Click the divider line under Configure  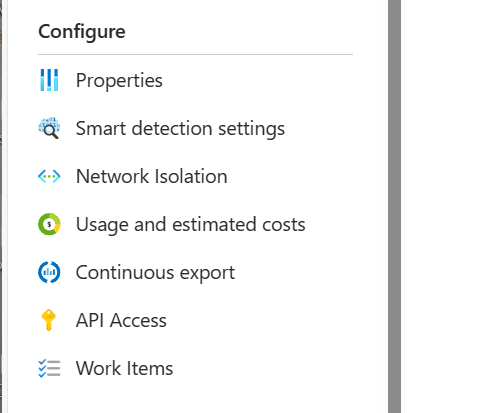(x=195, y=54)
